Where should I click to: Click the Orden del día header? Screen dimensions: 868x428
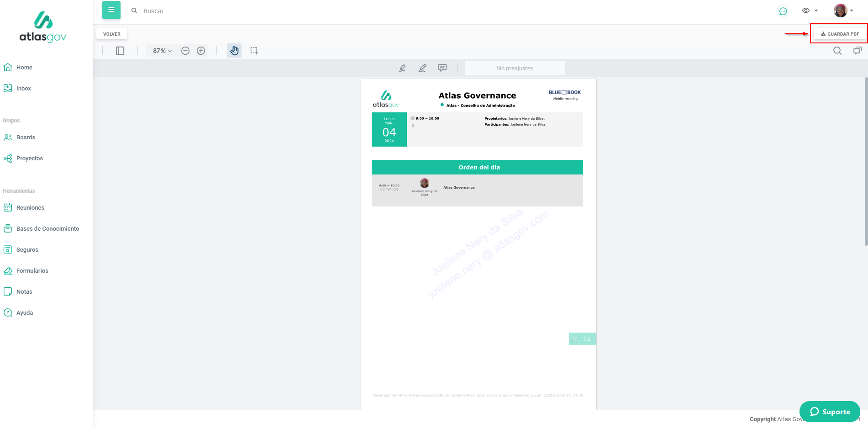[477, 167]
